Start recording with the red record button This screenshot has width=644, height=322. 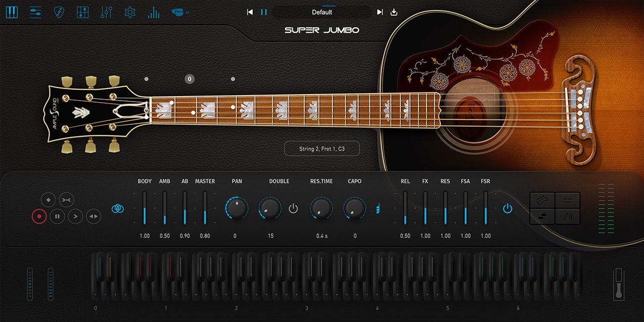[39, 216]
